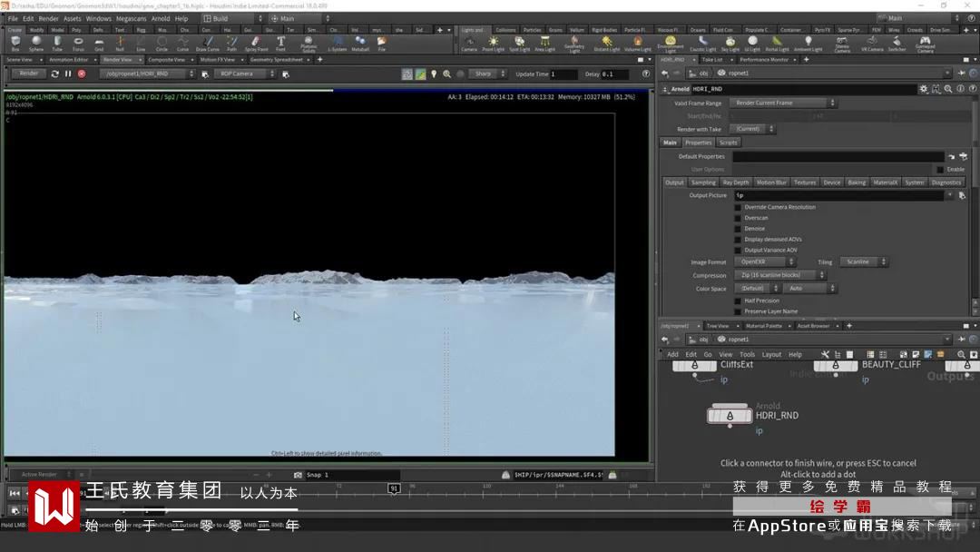
Task: Open the parameter gear settings menu
Action: (x=923, y=89)
